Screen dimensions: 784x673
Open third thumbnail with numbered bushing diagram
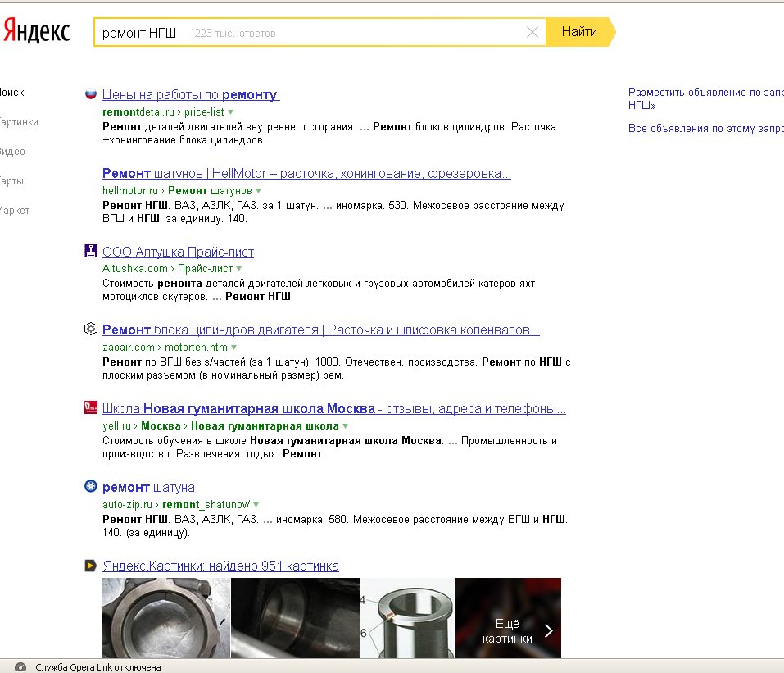[407, 618]
